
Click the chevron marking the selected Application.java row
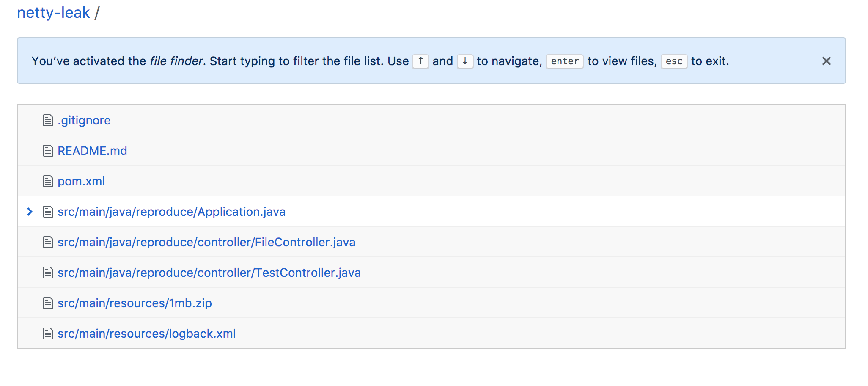pos(29,211)
